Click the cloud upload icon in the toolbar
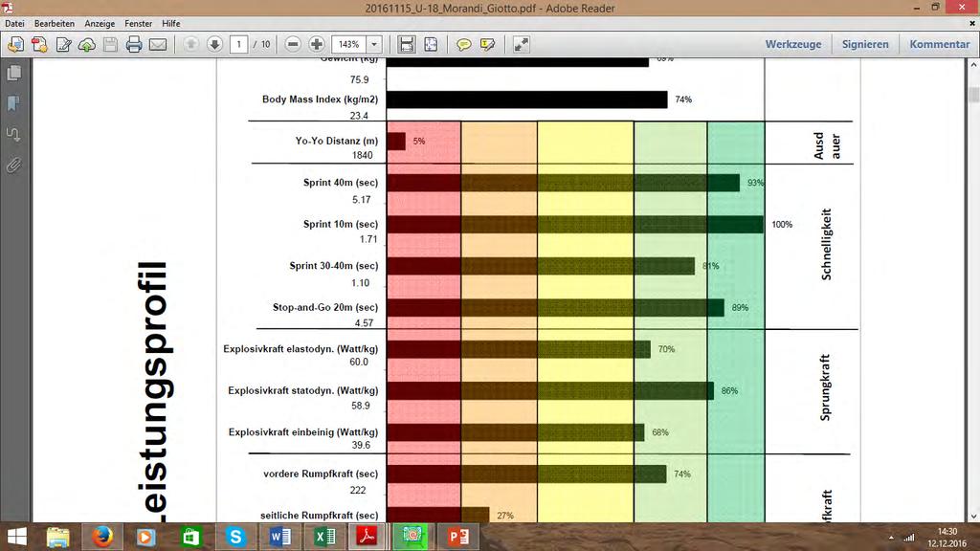 tap(87, 44)
